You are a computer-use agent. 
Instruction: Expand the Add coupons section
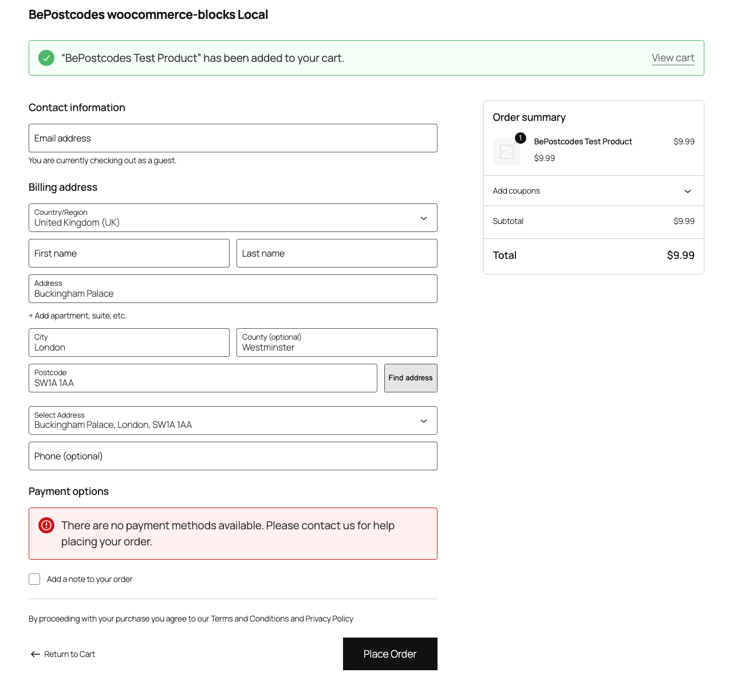594,191
